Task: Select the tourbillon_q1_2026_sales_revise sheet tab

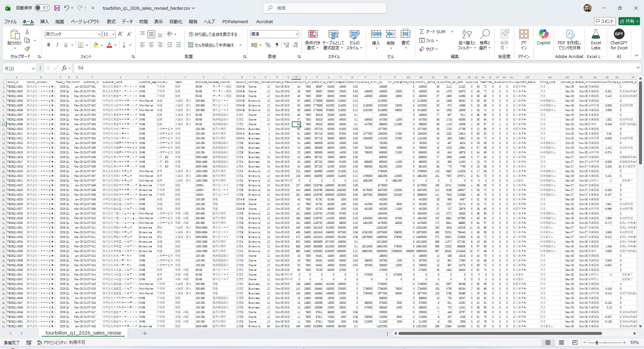Action: click(83, 333)
